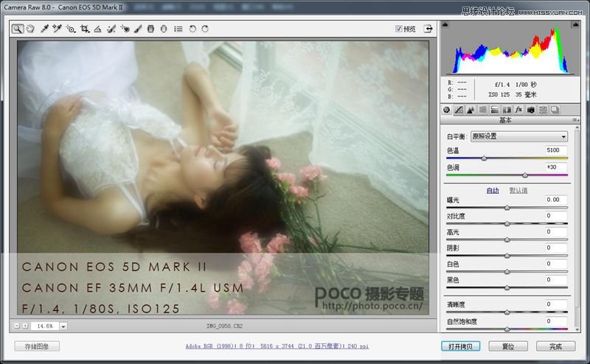Click the 曝光 exposure slider handle
Screen dimensions: 590x364
coord(507,208)
